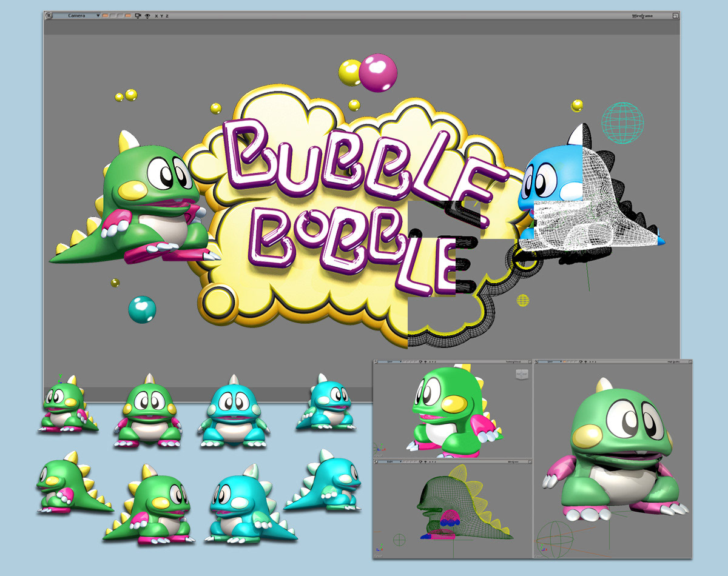Open the camera icon menu in main viewport
Image resolution: width=728 pixels, height=576 pixels.
coord(138,16)
